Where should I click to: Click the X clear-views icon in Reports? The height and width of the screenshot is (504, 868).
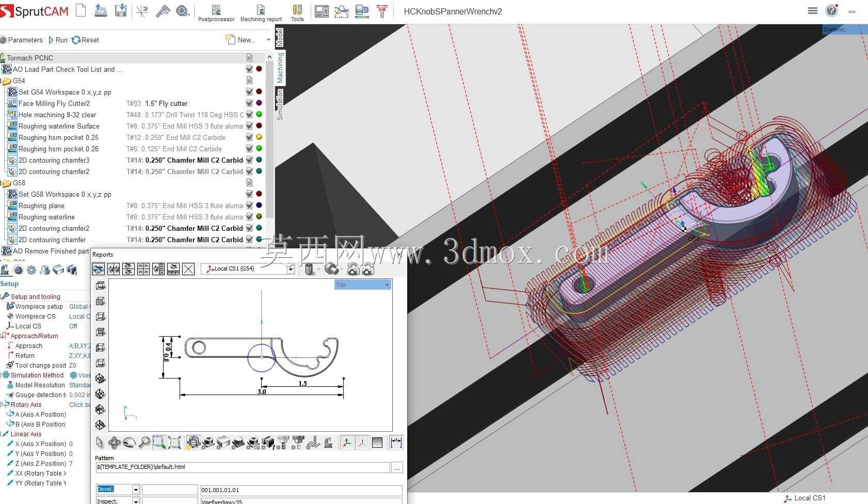point(188,269)
